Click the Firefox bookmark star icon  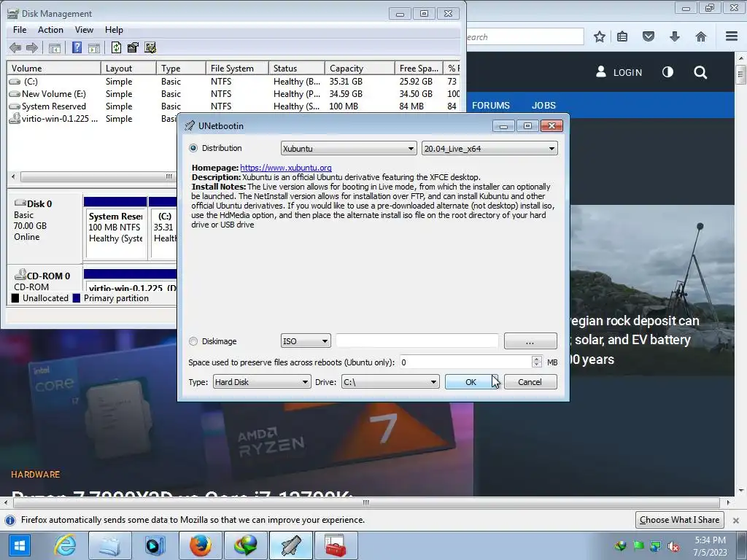(x=600, y=36)
